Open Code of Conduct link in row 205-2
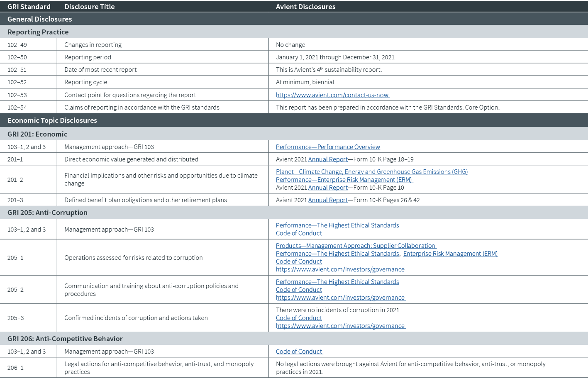Screen dimensions: 588x386 pyautogui.click(x=299, y=289)
